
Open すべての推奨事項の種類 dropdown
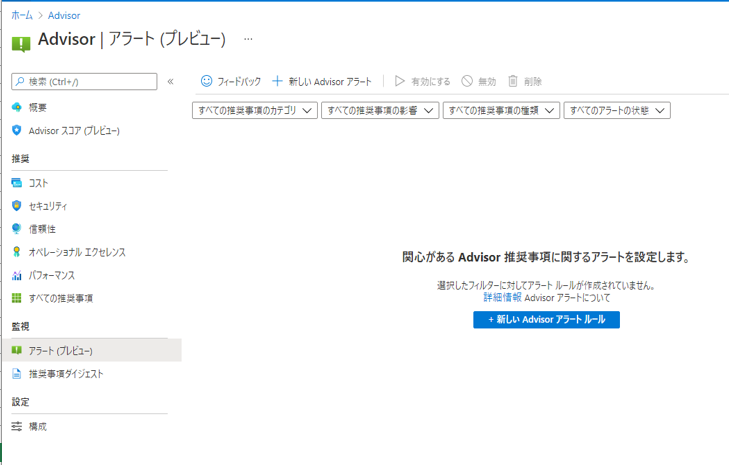click(501, 111)
